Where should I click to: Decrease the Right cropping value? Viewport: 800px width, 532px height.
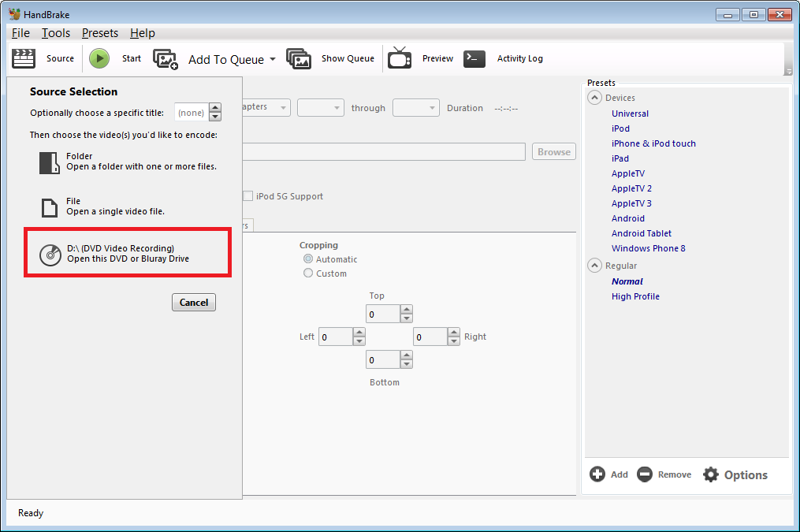(453, 340)
